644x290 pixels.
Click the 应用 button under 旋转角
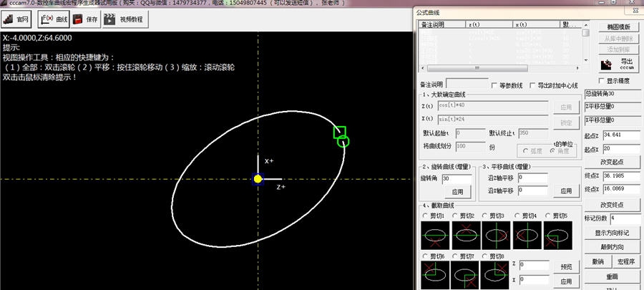(x=457, y=191)
